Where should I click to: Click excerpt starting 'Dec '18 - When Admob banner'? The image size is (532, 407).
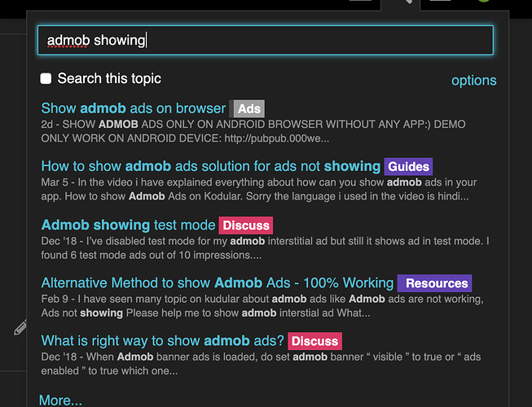261,364
